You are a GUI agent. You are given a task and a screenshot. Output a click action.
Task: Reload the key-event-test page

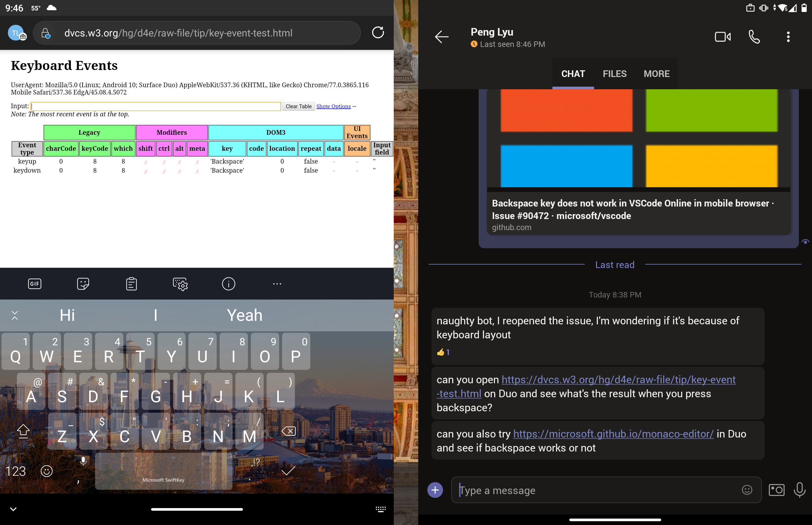[378, 33]
